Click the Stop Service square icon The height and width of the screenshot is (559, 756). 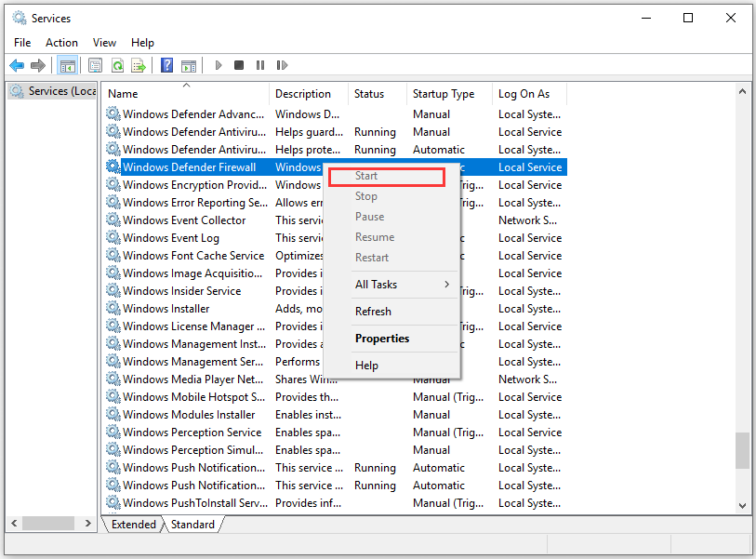[x=239, y=65]
